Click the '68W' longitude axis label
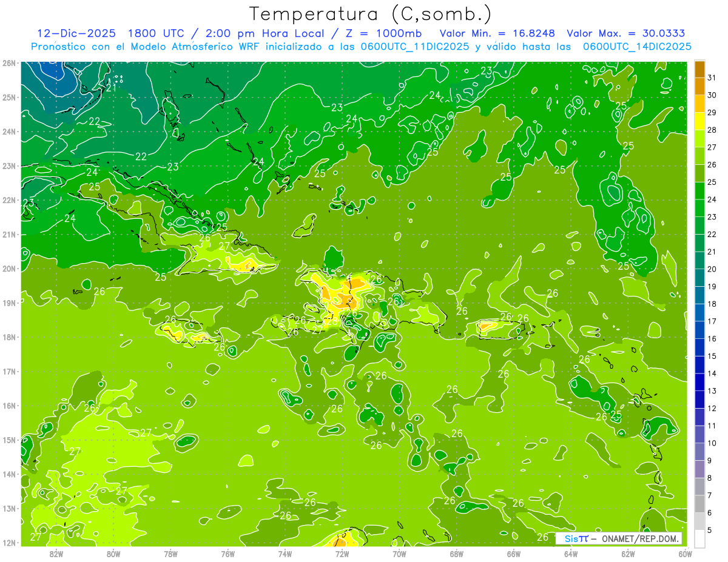 [x=457, y=554]
